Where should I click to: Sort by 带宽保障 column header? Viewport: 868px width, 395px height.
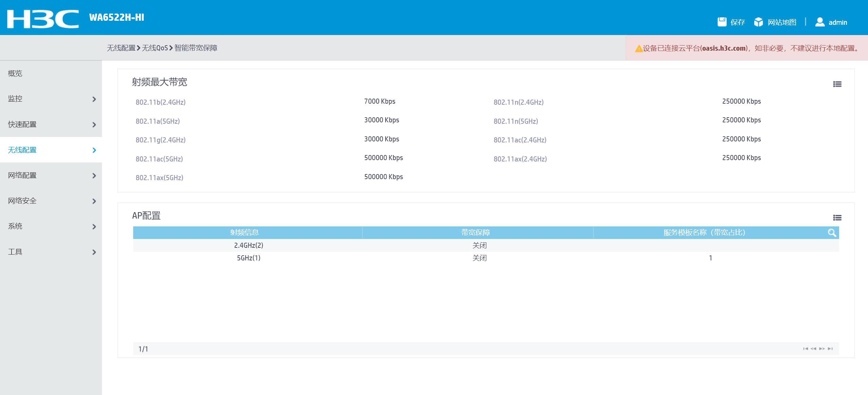[475, 233]
